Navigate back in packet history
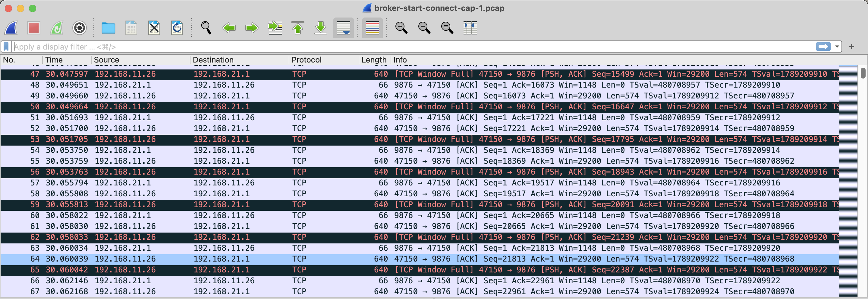 (x=229, y=28)
